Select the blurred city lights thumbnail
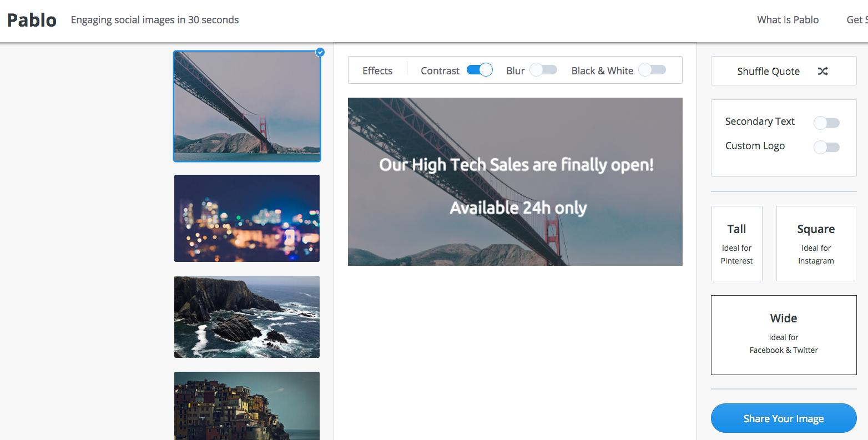The width and height of the screenshot is (868, 440). click(x=247, y=218)
